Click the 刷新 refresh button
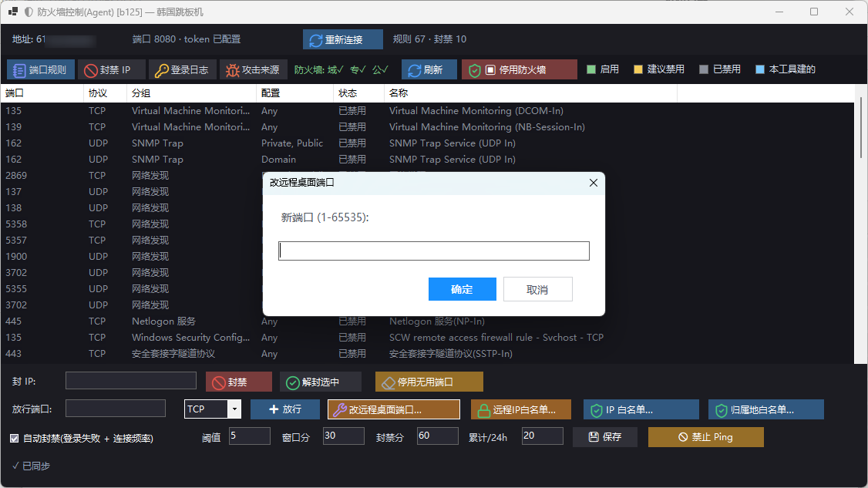Image resolution: width=868 pixels, height=488 pixels. point(429,70)
